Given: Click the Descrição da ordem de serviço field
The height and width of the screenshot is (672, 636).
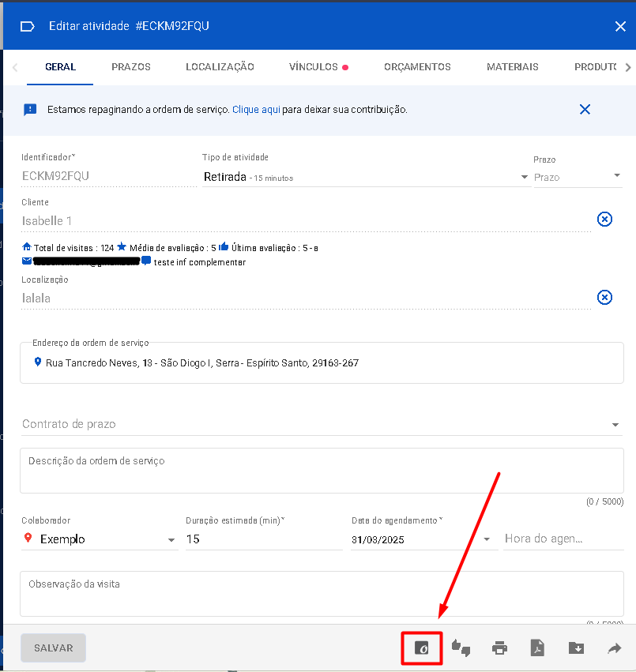Looking at the screenshot, I should (321, 471).
